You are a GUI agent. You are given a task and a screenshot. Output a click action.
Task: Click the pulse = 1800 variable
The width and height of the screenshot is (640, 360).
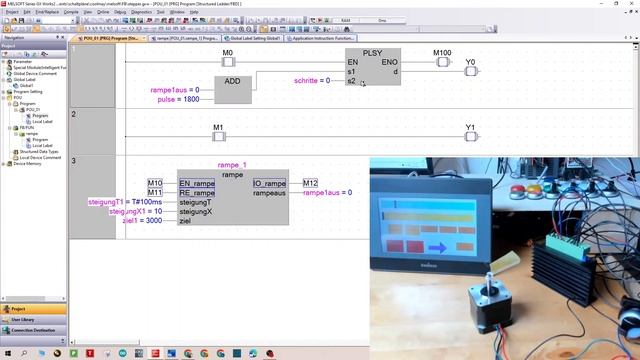tap(178, 99)
